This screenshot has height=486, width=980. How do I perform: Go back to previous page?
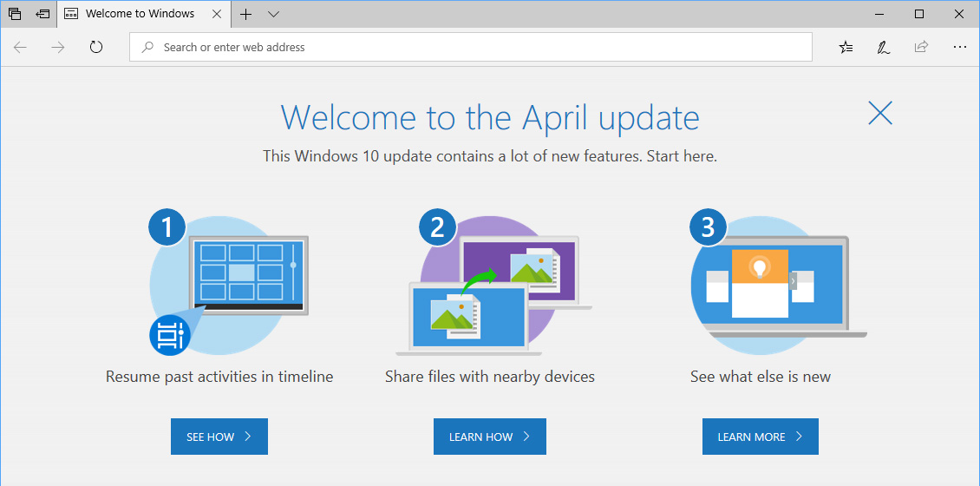[x=20, y=47]
